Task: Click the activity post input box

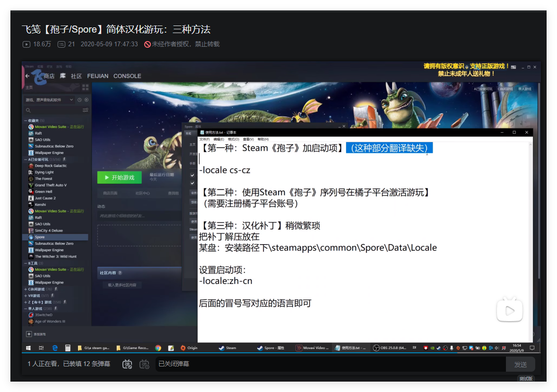Action: 140,216
